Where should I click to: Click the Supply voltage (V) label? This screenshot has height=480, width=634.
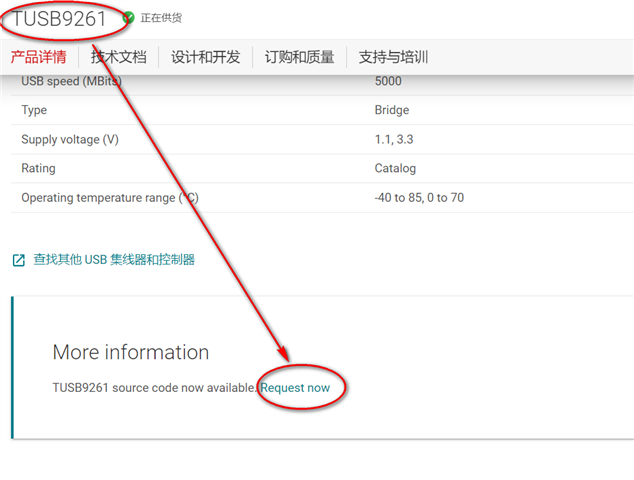coord(70,140)
